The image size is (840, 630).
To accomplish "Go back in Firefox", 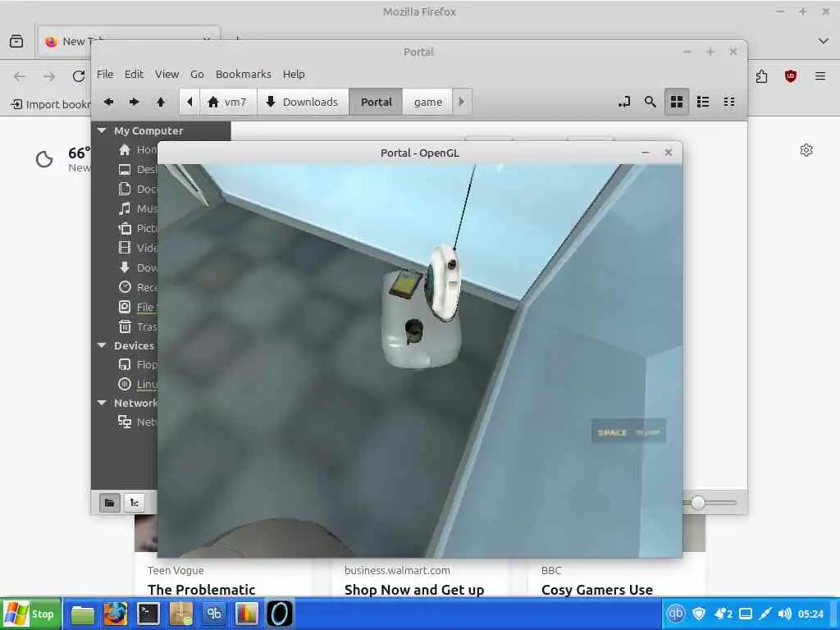I will coord(20,76).
